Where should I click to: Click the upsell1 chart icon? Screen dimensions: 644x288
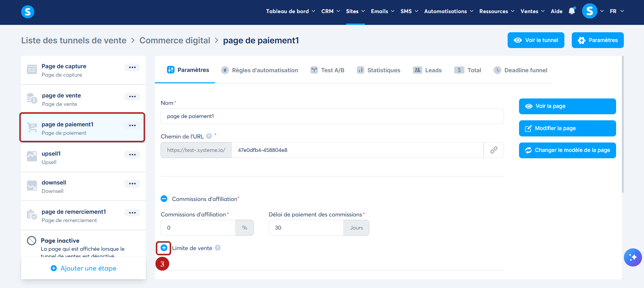point(32,156)
